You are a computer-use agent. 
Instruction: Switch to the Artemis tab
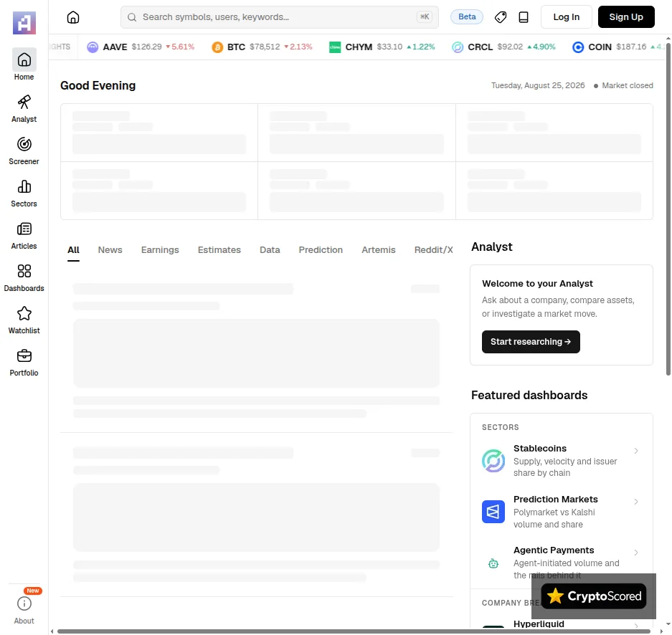379,250
